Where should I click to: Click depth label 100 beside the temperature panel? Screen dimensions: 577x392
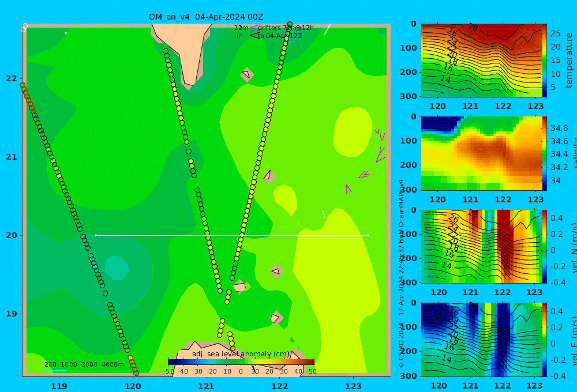409,48
